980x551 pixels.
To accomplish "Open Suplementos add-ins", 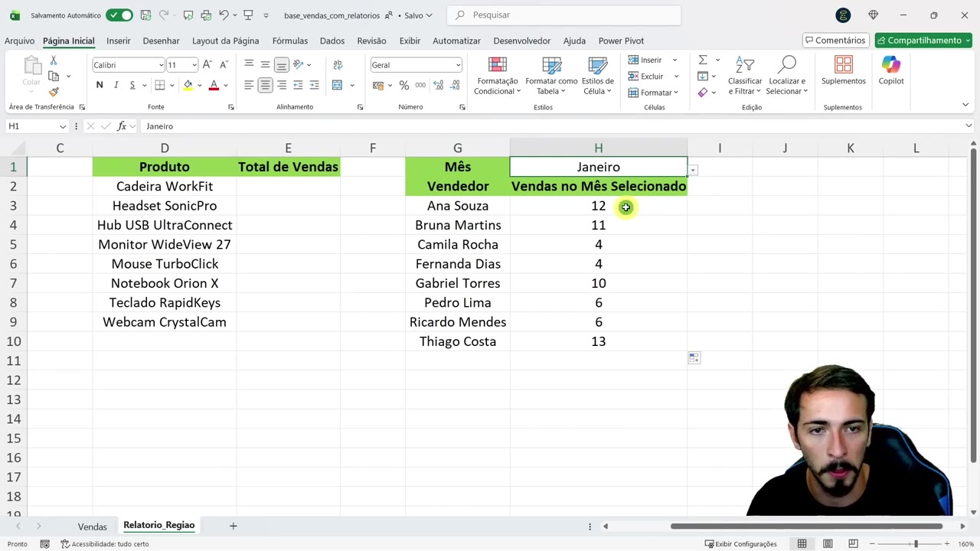I will [x=843, y=70].
